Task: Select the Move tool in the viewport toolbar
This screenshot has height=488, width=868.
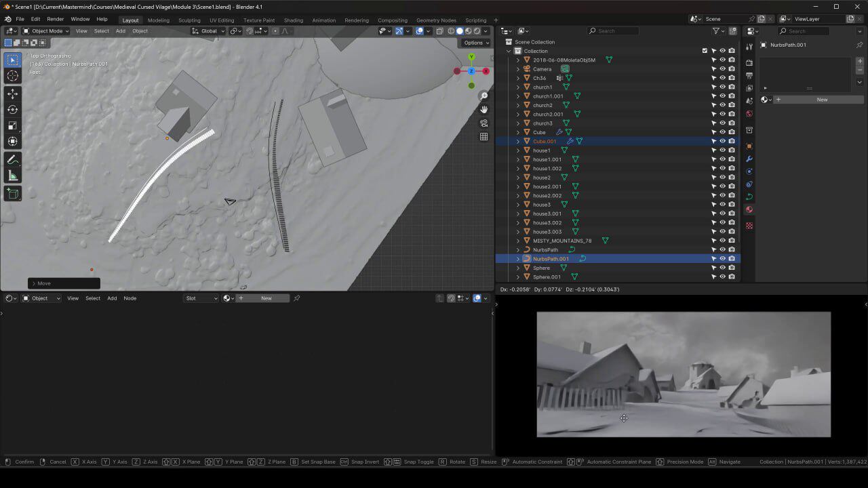Action: pyautogui.click(x=12, y=94)
